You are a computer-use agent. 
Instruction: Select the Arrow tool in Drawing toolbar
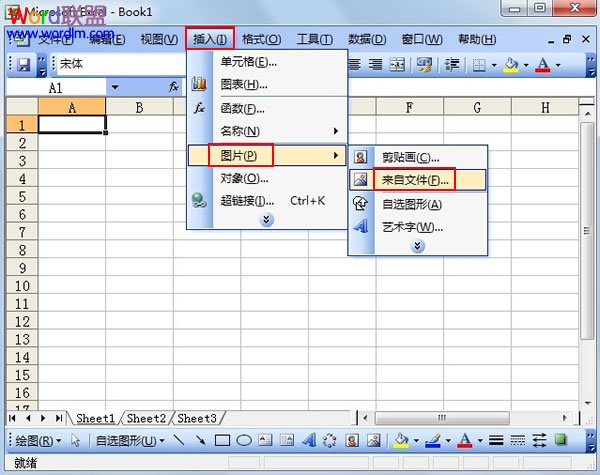click(201, 440)
